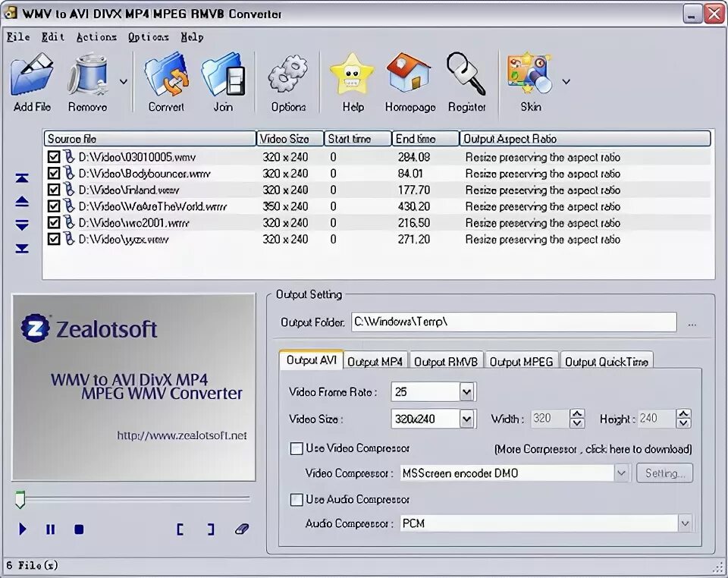
Task: Adjust Width value with spinner arrows
Action: [x=576, y=418]
